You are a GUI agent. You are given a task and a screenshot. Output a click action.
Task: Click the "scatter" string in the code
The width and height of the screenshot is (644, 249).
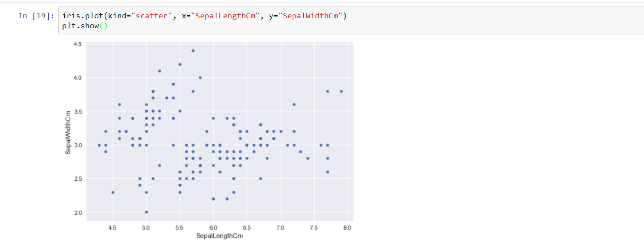(x=152, y=16)
